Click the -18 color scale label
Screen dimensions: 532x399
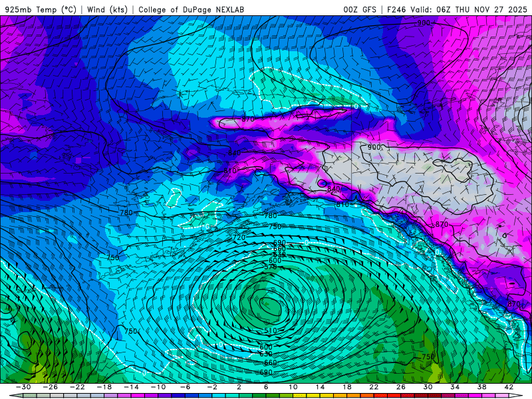[x=104, y=387]
